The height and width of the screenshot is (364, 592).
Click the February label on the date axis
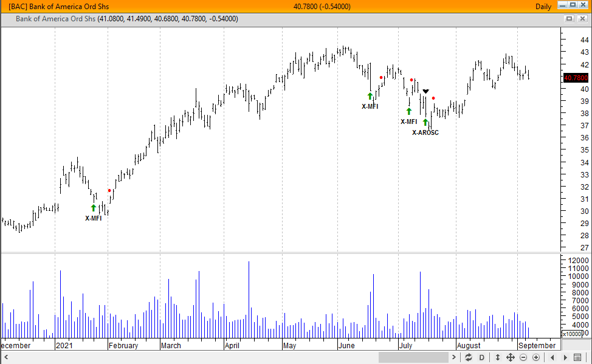(123, 346)
